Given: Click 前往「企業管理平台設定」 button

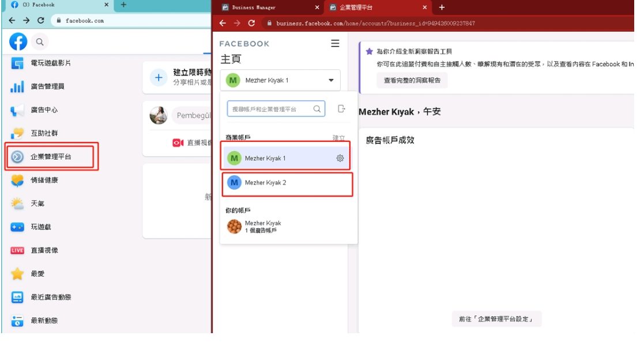Looking at the screenshot, I should pos(496,319).
